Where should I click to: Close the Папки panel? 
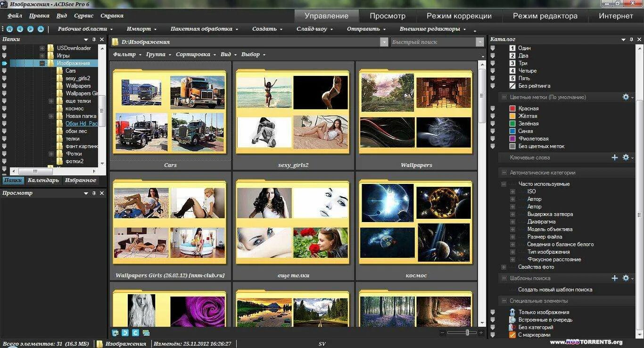tap(102, 40)
